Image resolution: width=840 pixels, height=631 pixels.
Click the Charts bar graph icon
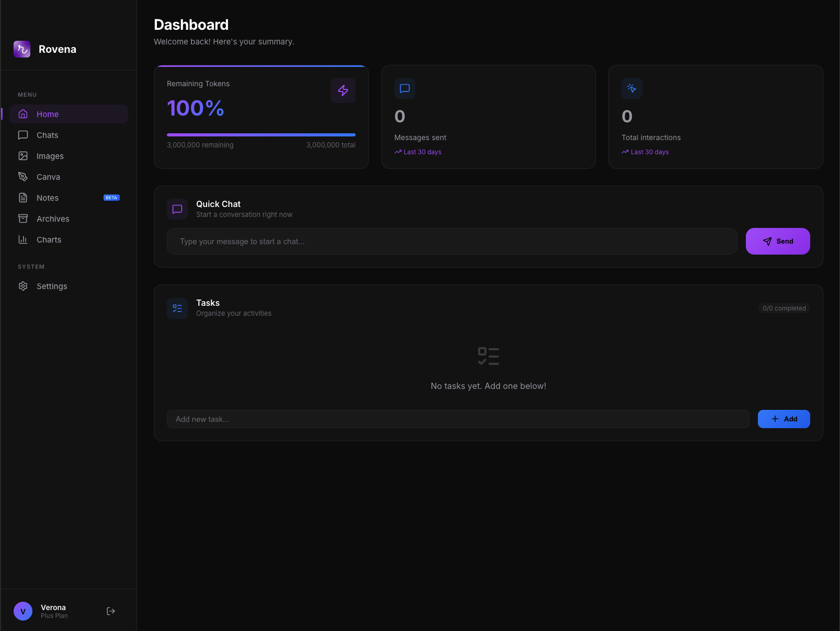pos(23,239)
